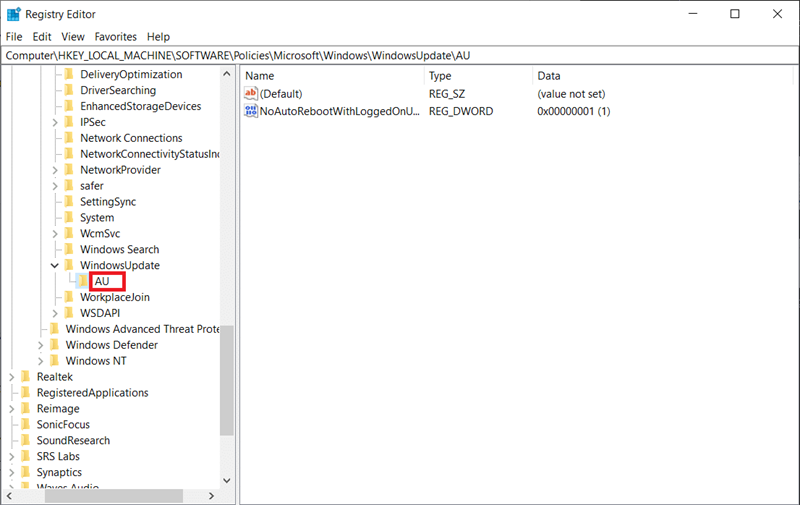The height and width of the screenshot is (506, 801).
Task: Select the AU folder icon
Action: 83,281
